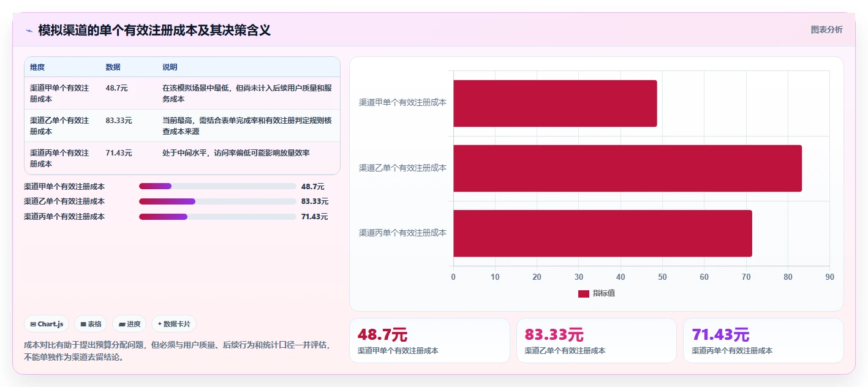Select the 进度 tag chip
This screenshot has width=868, height=387.
[x=129, y=324]
